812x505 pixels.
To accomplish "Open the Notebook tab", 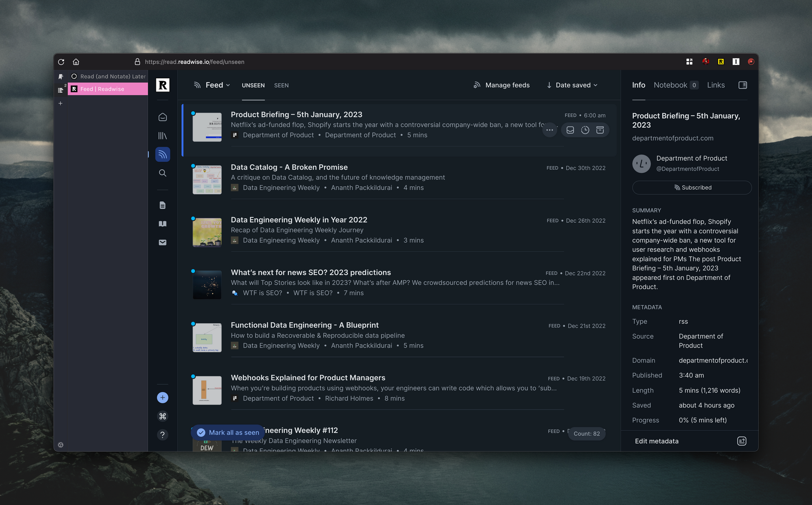I will 676,85.
